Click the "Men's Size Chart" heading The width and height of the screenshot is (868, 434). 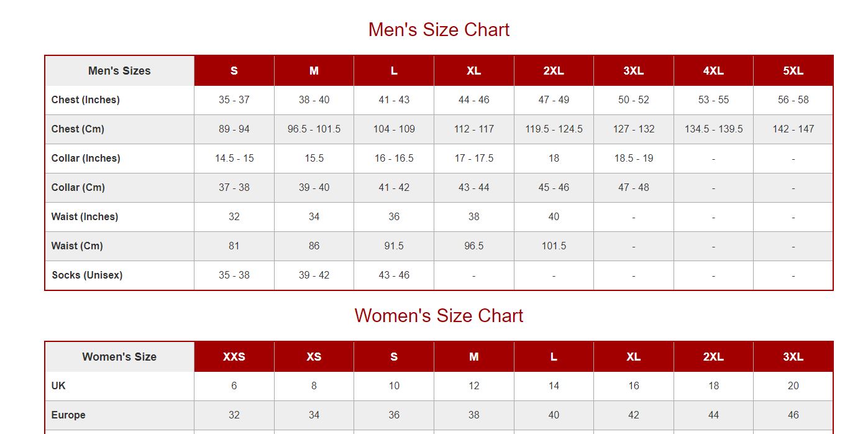pyautogui.click(x=439, y=30)
